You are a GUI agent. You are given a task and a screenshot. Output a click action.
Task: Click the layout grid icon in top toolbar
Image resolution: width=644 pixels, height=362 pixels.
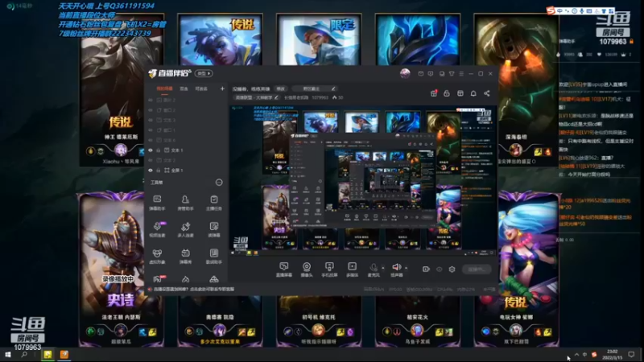click(460, 93)
